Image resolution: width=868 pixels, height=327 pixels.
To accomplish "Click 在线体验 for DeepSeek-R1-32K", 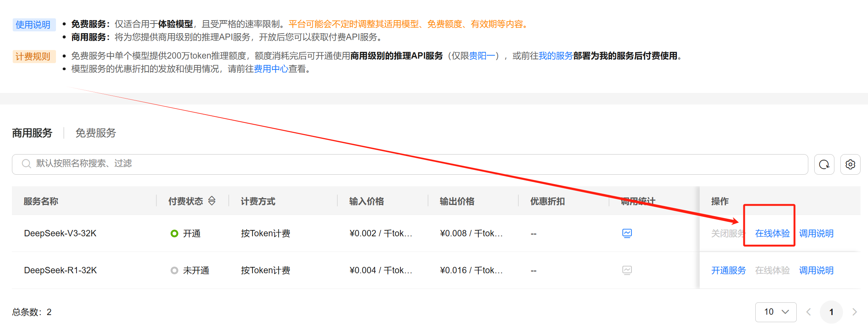I will [772, 270].
